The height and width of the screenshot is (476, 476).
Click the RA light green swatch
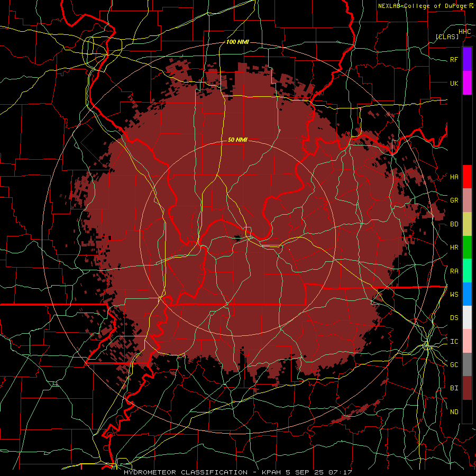[x=467, y=271]
